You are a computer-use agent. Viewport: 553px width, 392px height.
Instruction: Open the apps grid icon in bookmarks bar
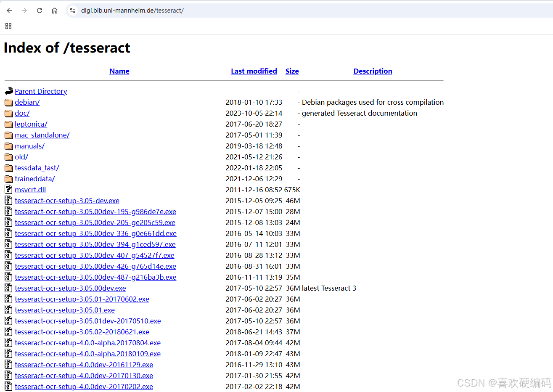[8, 26]
